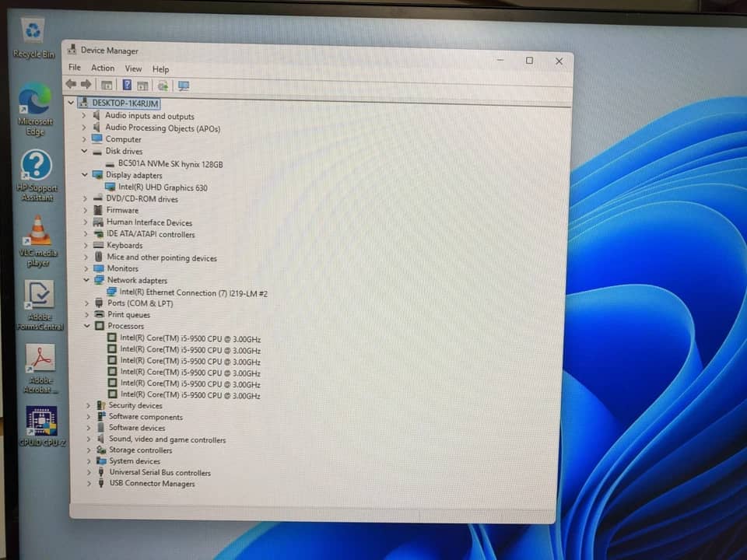Select IDE ATA/ATAPI controllers category
Image resolution: width=747 pixels, height=560 pixels.
coord(150,234)
